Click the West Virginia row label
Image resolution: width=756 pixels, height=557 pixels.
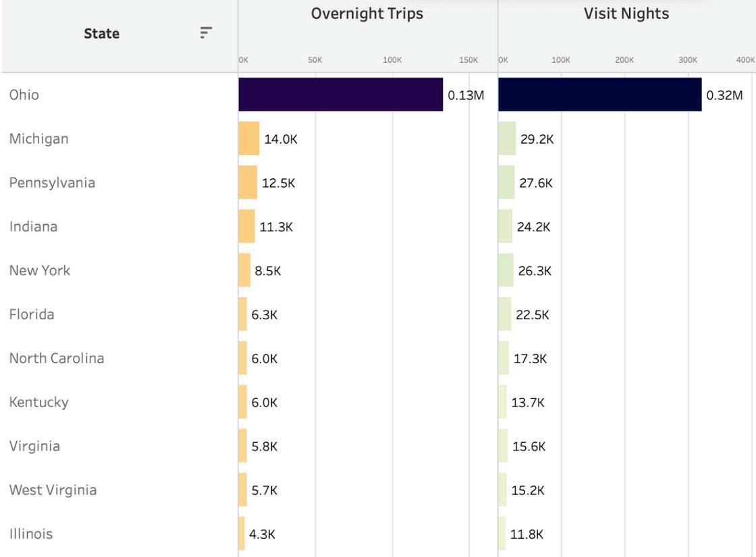coord(53,489)
